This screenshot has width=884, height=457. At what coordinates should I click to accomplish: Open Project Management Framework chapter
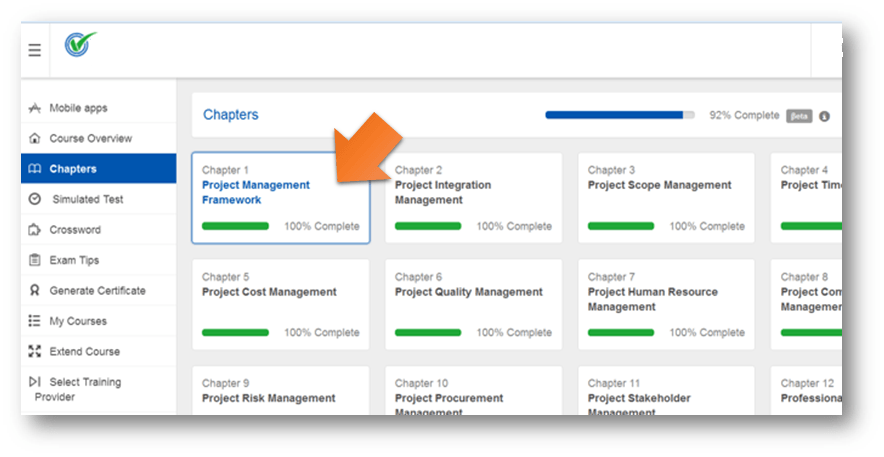pyautogui.click(x=255, y=192)
